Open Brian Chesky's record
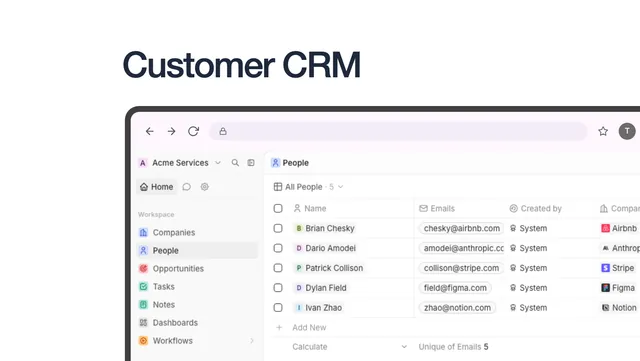640x361 pixels. [325, 228]
